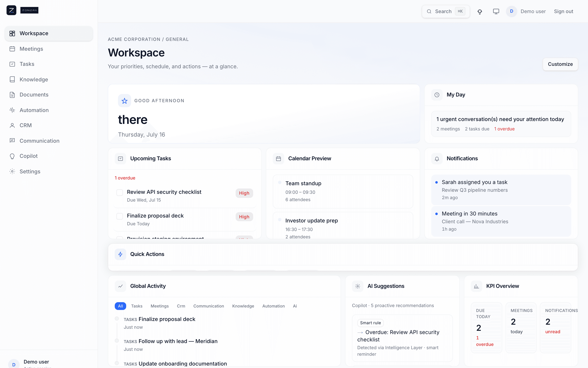Viewport: 588px width, 368px height.
Task: Click the Quick Actions lightning icon
Action: point(120,254)
